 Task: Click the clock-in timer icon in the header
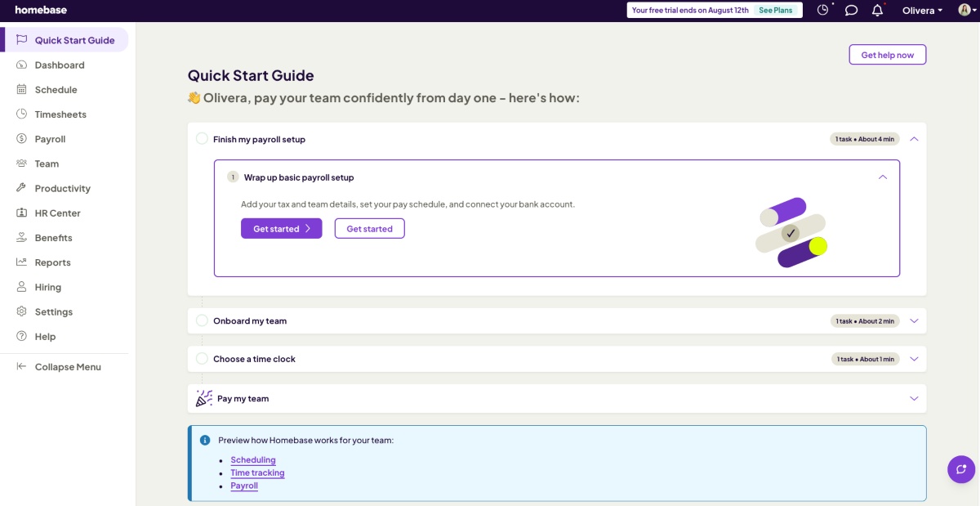click(x=822, y=9)
